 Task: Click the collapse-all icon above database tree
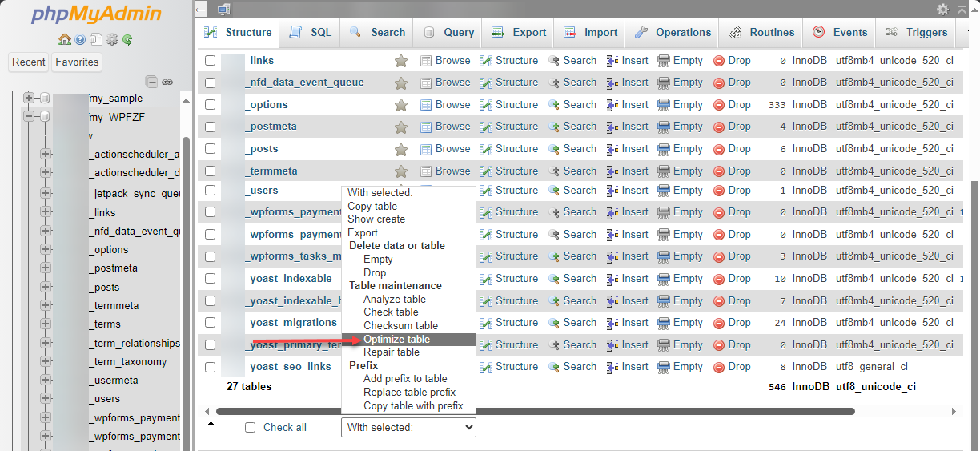pyautogui.click(x=151, y=82)
